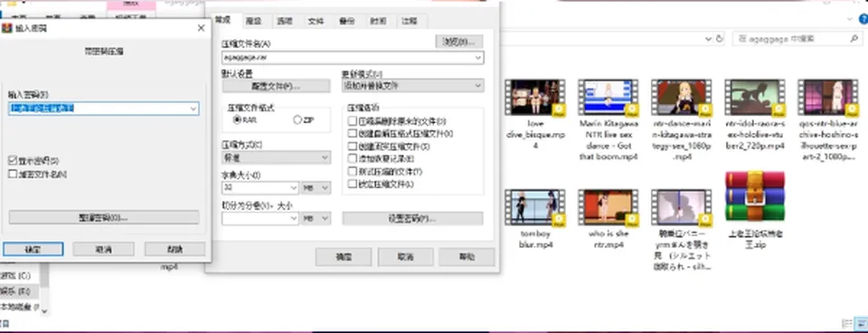The width and height of the screenshot is (868, 333).
Task: Check 创建自解压格式压缩文件 option
Action: (x=352, y=134)
